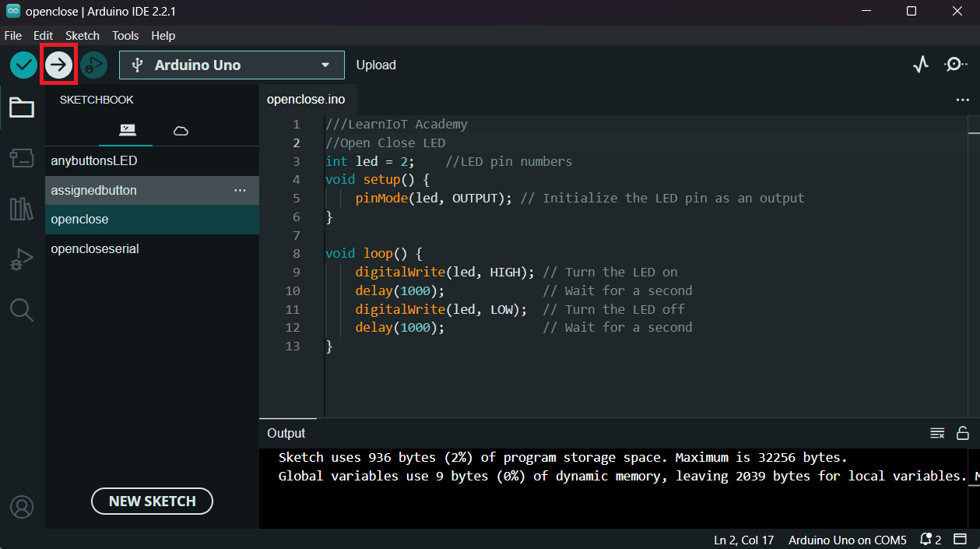Open the Library Manager sidebar icon
Image resolution: width=980 pixels, height=549 pixels.
pyautogui.click(x=22, y=209)
